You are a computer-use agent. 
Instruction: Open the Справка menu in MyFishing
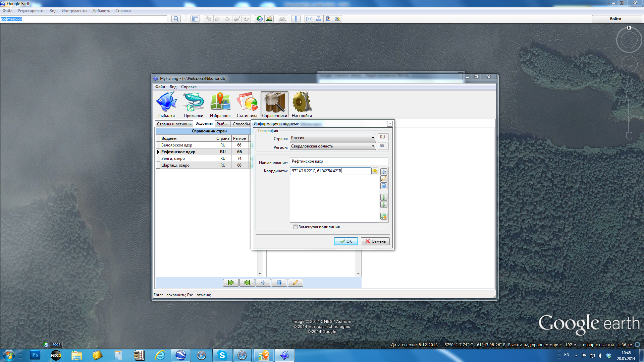coord(189,87)
